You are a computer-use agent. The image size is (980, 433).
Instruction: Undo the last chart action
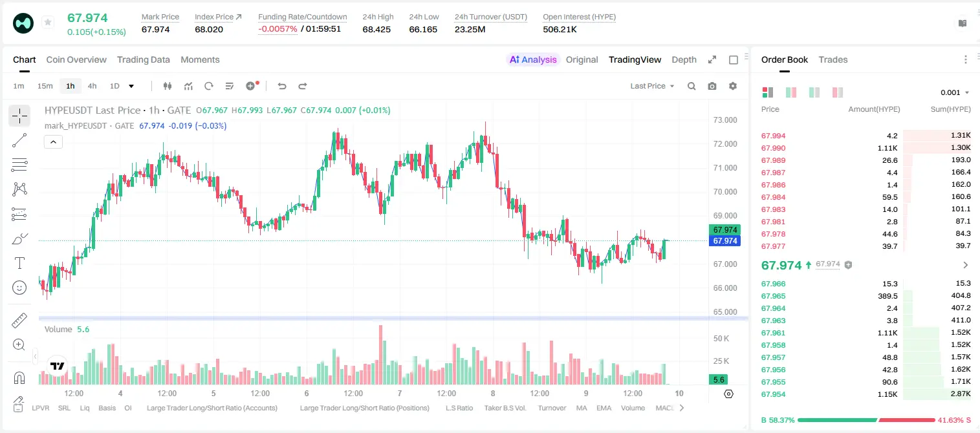[x=281, y=86]
